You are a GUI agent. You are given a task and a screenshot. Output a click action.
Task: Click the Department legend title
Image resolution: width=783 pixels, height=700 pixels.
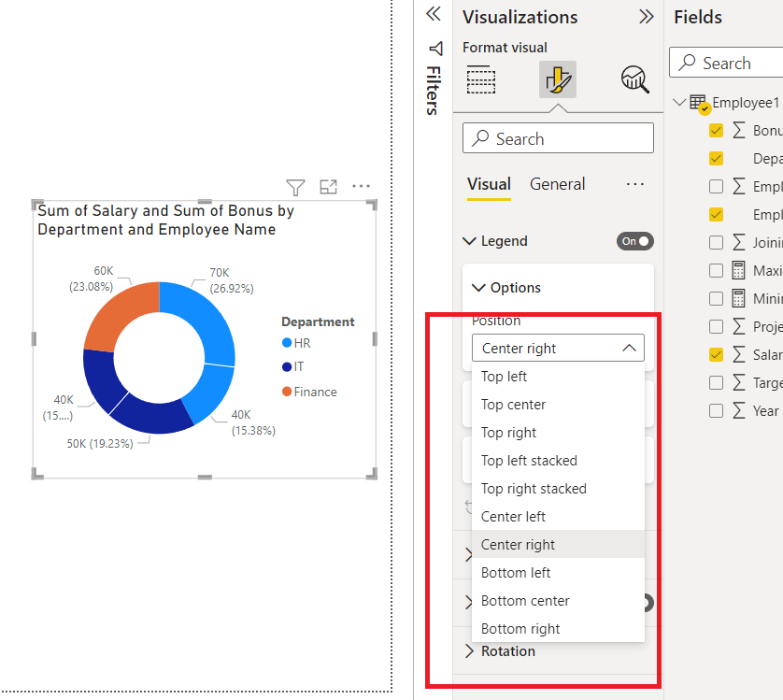pos(318,321)
